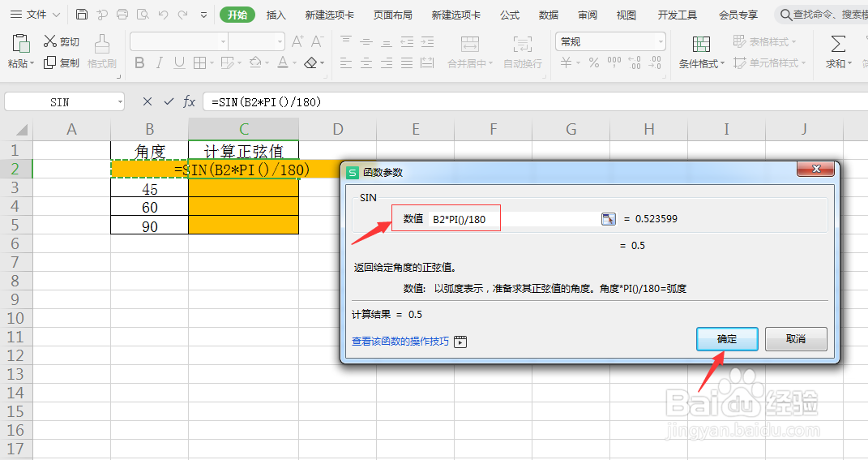Click the formula bar input
868x460 pixels.
(534, 102)
